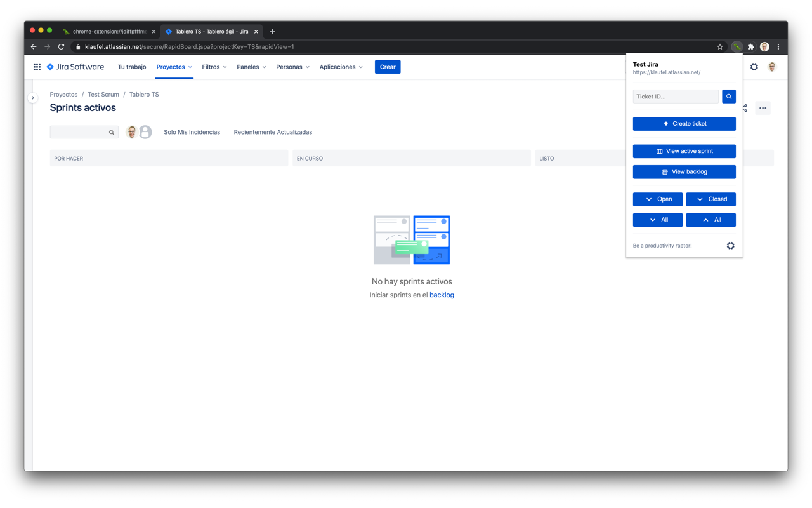Bookmark this page with the star icon
812x508 pixels.
720,47
